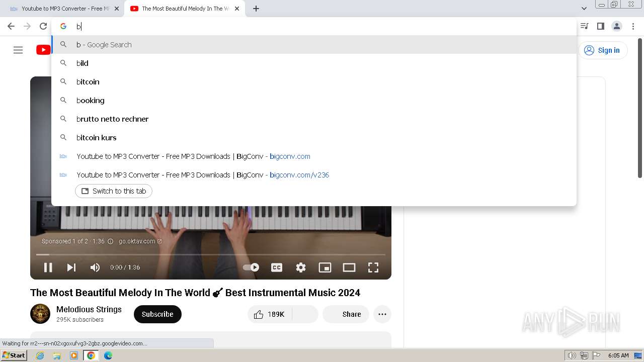Screen dimensions: 644x362
Task: Click the YouTube logo icon
Action: tap(43, 50)
